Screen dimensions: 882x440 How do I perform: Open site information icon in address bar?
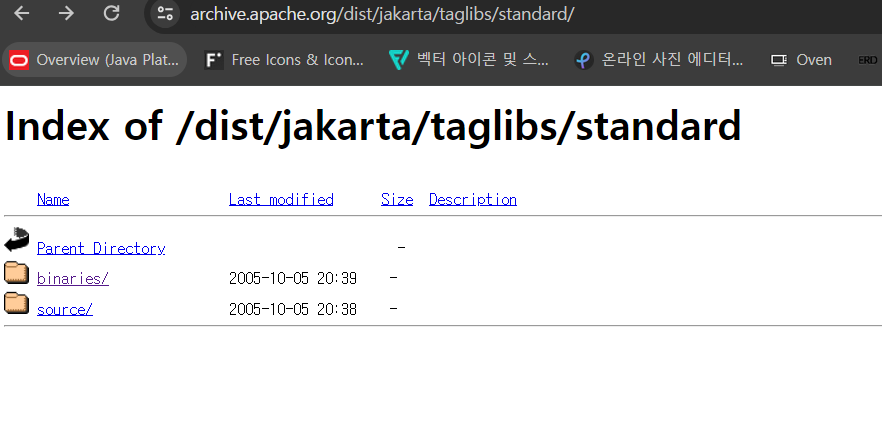click(165, 14)
